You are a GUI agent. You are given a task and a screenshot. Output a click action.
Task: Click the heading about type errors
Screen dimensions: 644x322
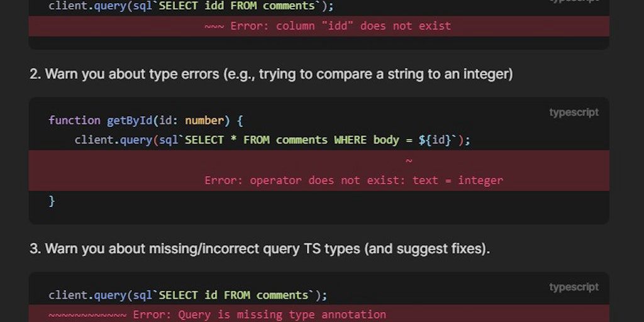[x=271, y=74]
